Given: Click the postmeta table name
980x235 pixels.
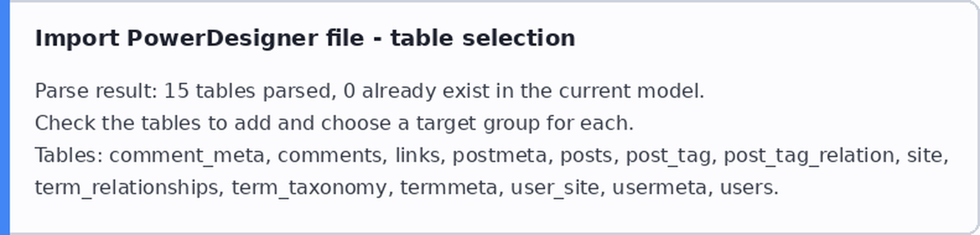Looking at the screenshot, I should tap(499, 156).
